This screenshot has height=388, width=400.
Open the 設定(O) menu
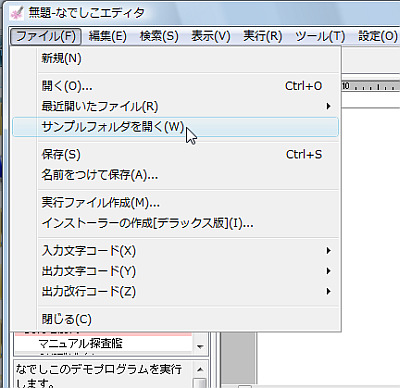point(378,36)
